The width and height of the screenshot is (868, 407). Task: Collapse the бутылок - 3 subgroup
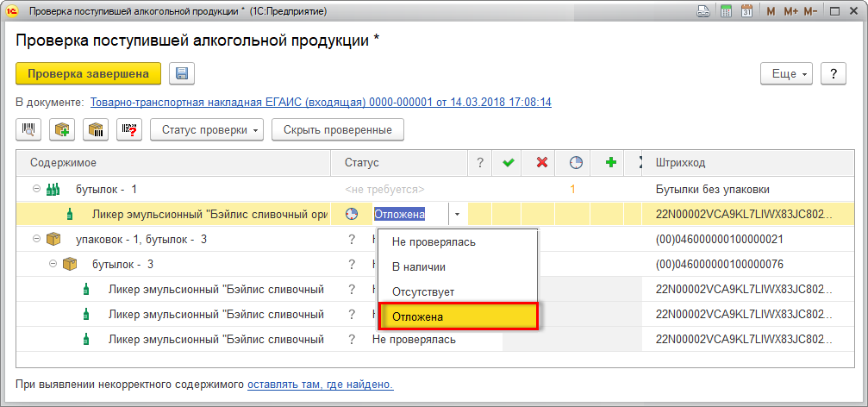coord(53,264)
